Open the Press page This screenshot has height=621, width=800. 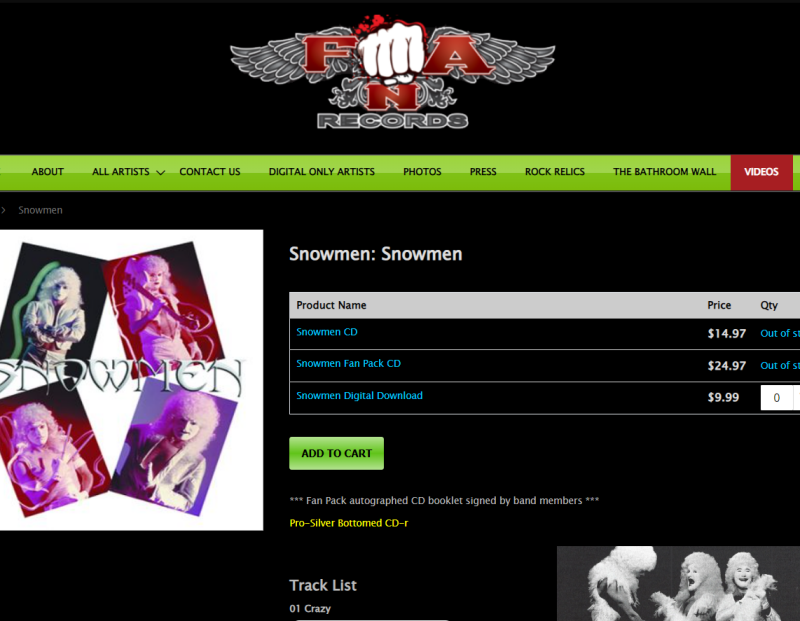[483, 172]
